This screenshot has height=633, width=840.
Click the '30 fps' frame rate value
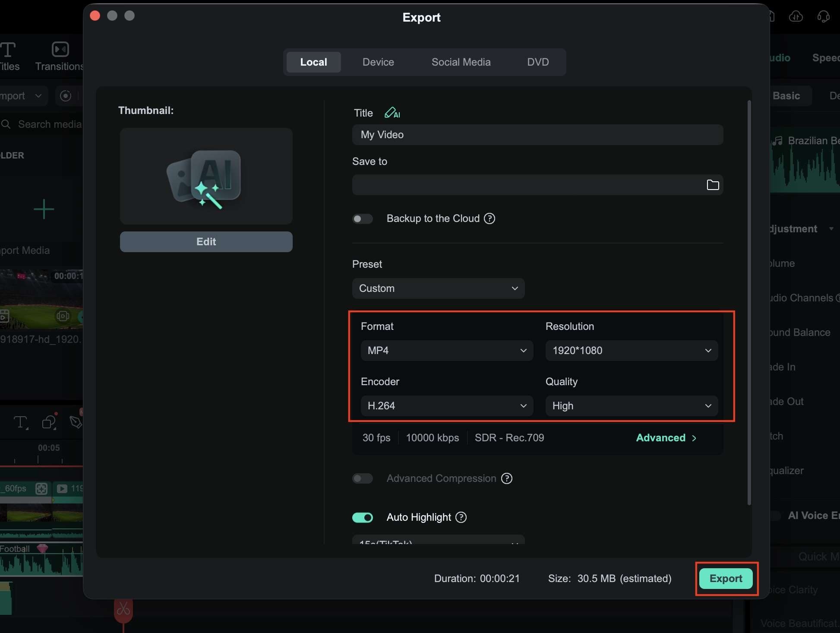coord(376,438)
